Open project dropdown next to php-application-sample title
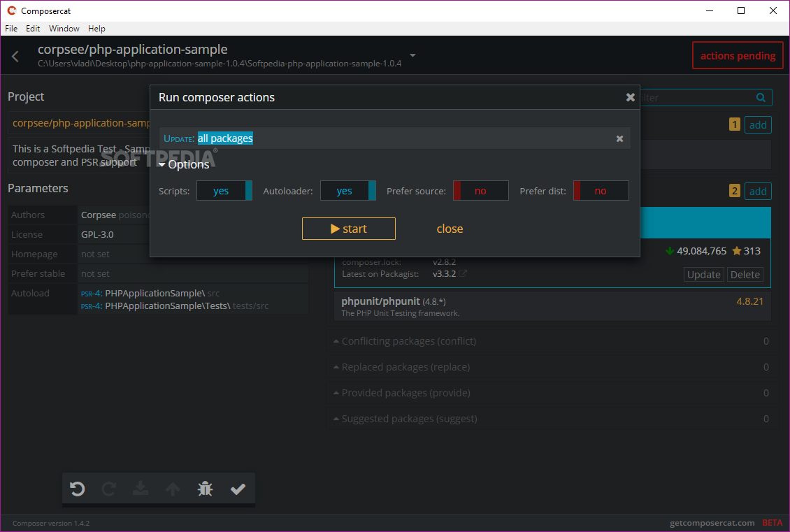The image size is (790, 532). (412, 55)
